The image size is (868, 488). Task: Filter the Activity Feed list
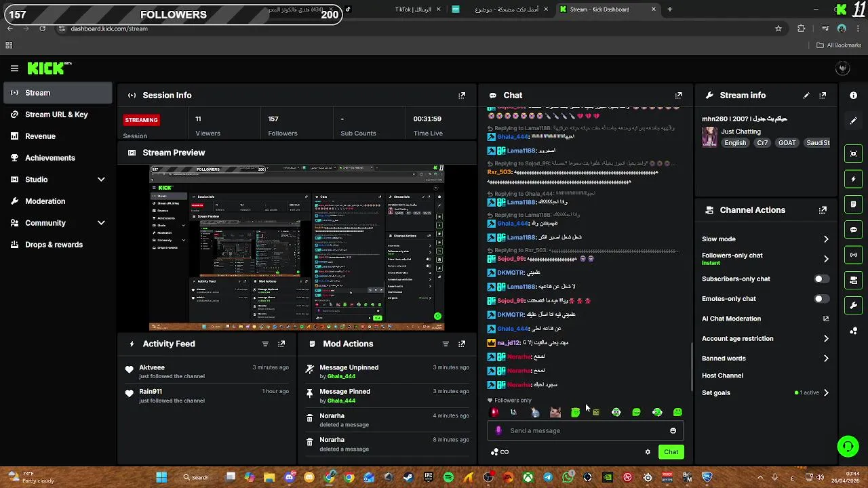[265, 344]
